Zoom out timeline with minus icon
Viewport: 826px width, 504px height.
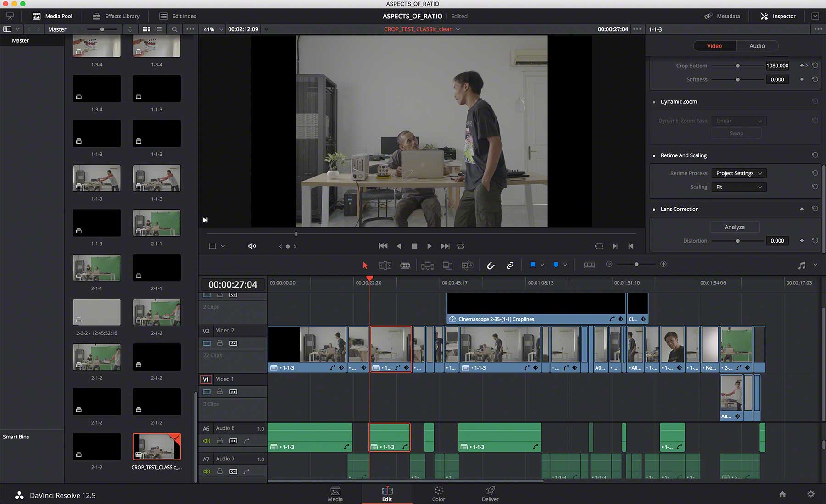pyautogui.click(x=609, y=264)
